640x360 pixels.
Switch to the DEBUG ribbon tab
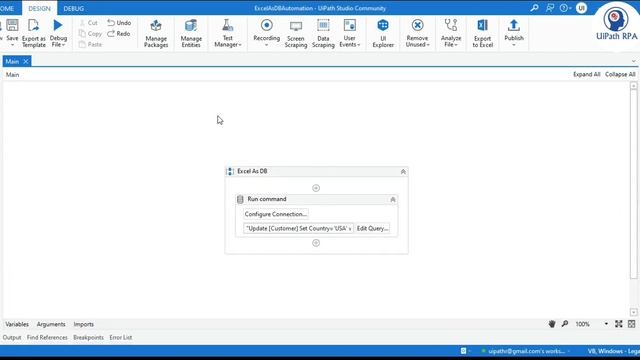(73, 8)
